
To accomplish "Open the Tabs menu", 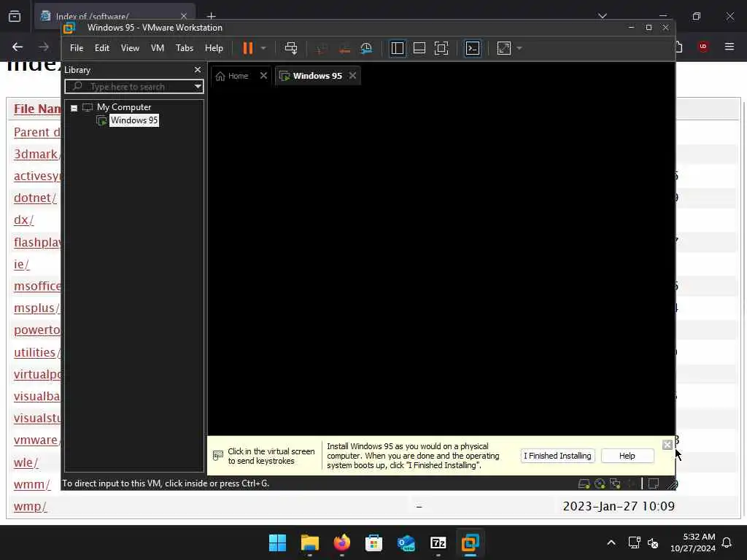I will click(x=185, y=48).
